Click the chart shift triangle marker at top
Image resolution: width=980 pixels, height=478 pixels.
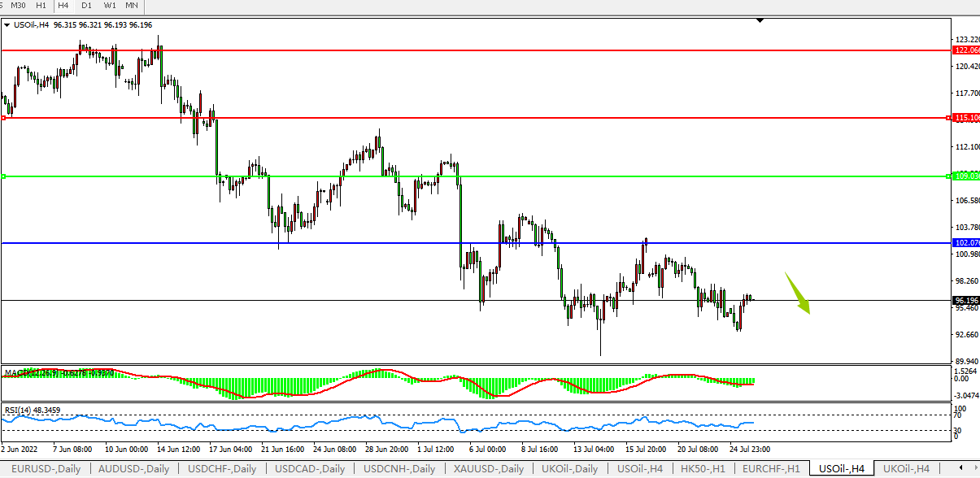pos(760,20)
